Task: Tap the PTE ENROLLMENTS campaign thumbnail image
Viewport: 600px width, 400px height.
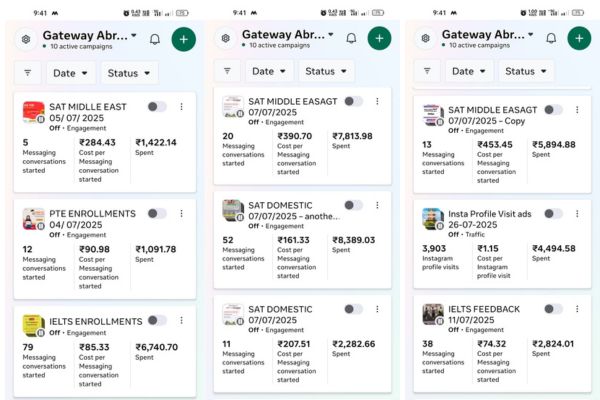Action: pyautogui.click(x=33, y=219)
